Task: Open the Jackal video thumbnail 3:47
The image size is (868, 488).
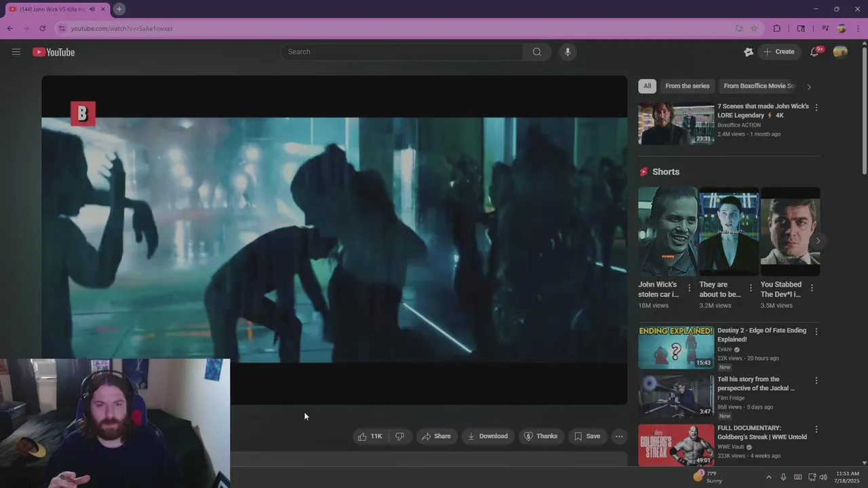Action: click(x=676, y=396)
